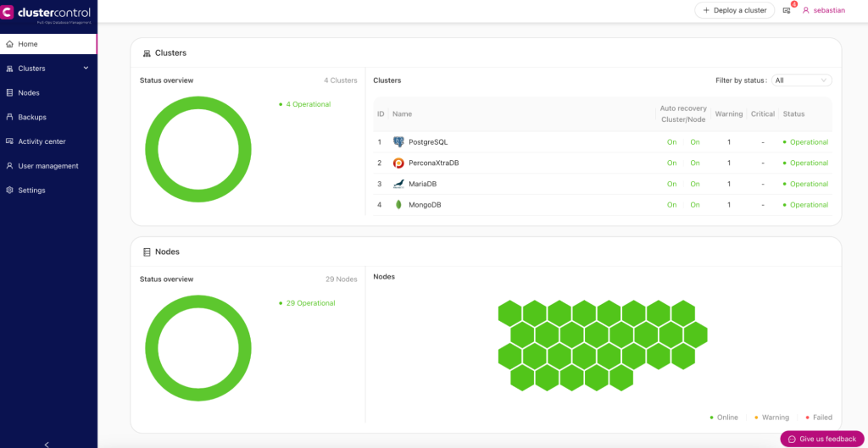Click the Settings gear icon

pyautogui.click(x=9, y=191)
